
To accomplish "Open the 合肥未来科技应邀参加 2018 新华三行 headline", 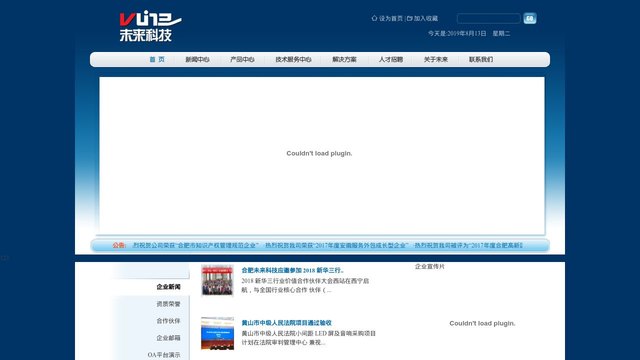I will tap(293, 270).
